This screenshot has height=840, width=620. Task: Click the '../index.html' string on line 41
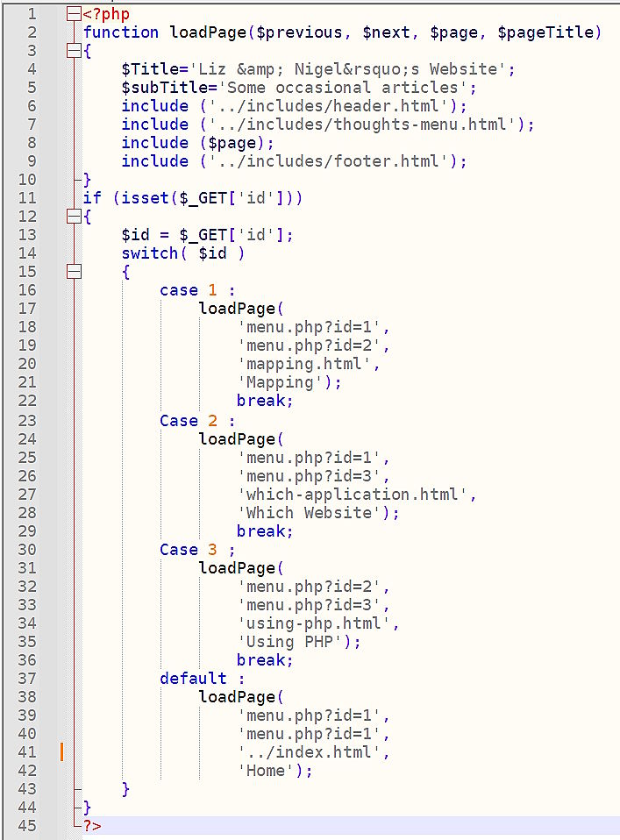coord(313,751)
